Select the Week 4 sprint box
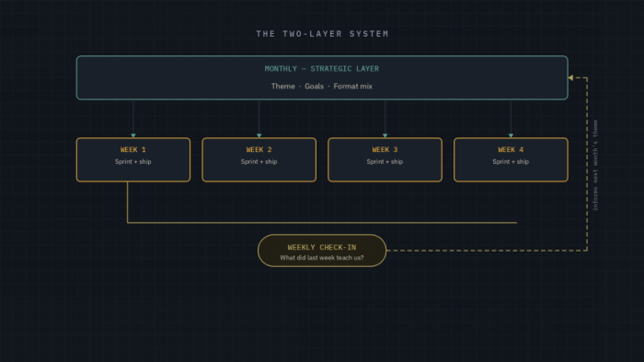644x362 pixels. point(511,159)
